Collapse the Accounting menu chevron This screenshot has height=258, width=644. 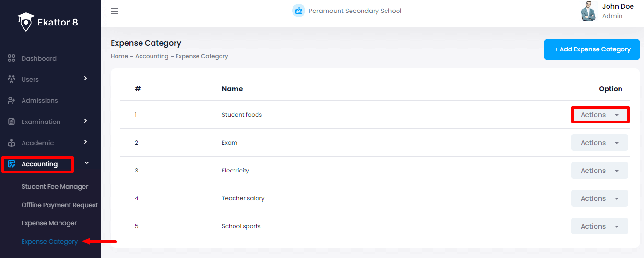[x=87, y=163]
